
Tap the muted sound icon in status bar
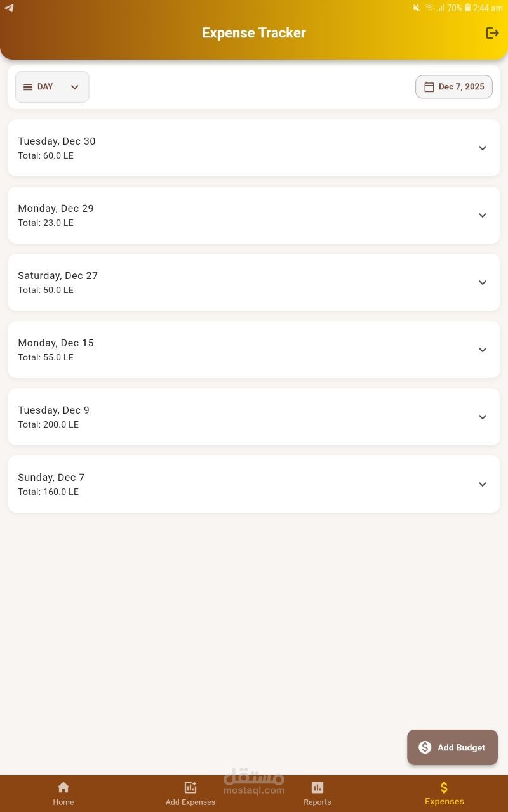click(x=417, y=8)
